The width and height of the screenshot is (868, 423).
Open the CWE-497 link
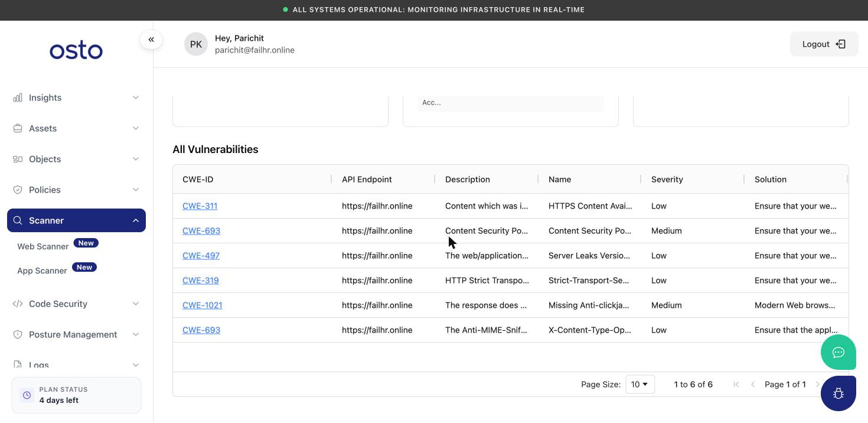point(201,256)
